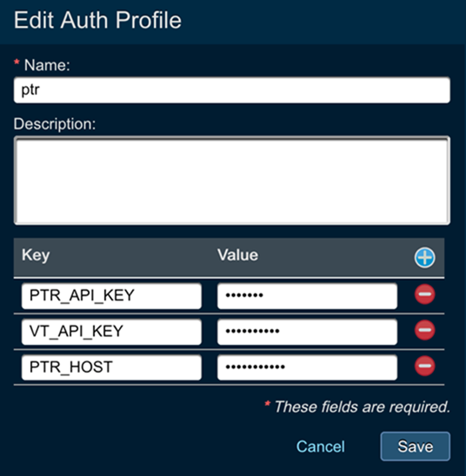Cancel editing the auth profile
This screenshot has width=466, height=476.
321,446
